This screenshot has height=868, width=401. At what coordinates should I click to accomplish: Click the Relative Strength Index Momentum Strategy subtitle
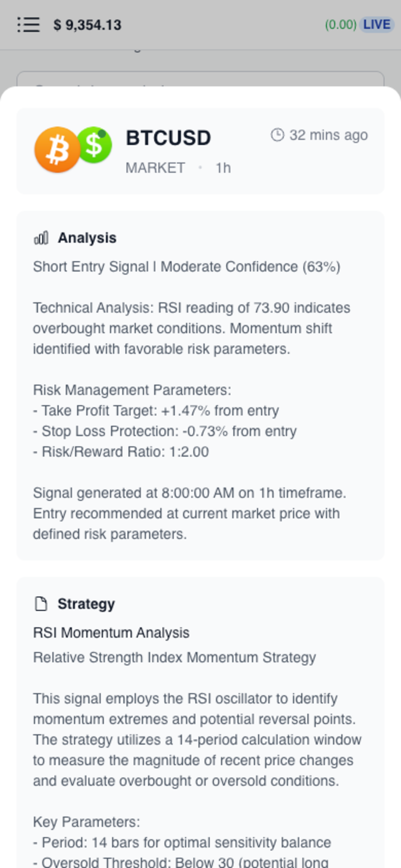coord(175,657)
